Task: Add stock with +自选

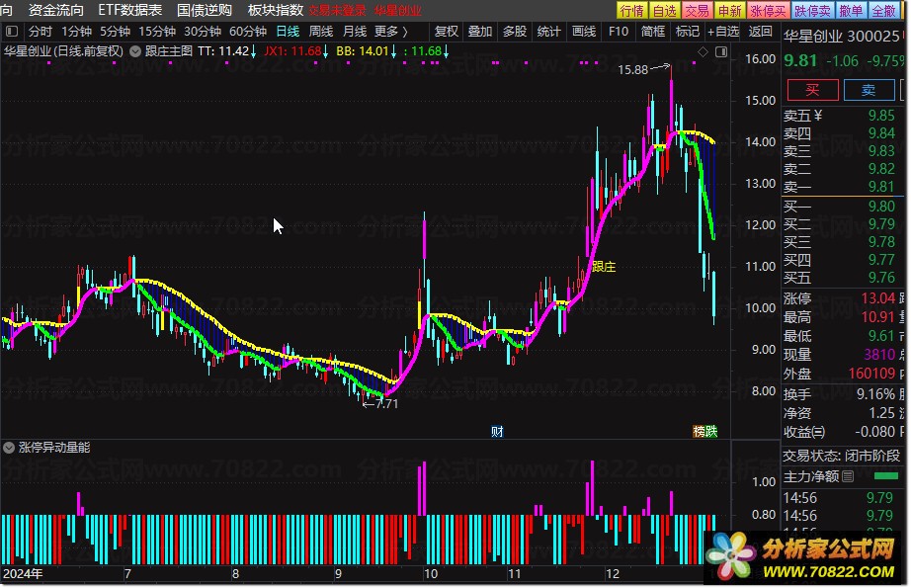Action: pyautogui.click(x=723, y=32)
